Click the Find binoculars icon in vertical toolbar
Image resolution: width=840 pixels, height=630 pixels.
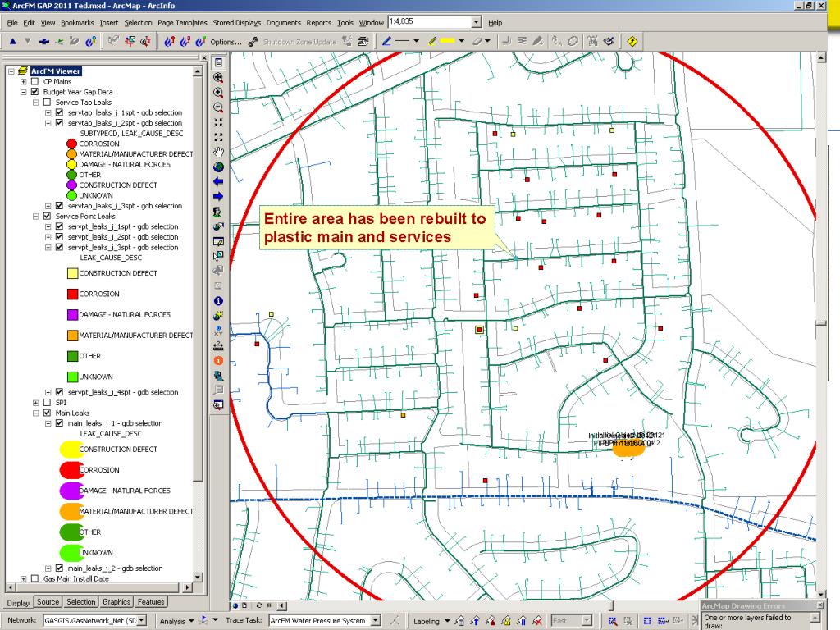tap(218, 376)
